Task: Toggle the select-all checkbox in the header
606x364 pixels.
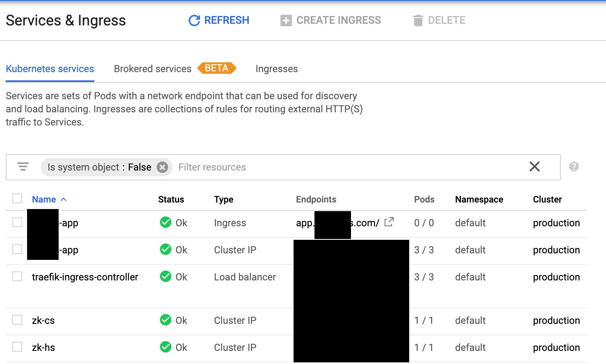Action: (x=17, y=199)
